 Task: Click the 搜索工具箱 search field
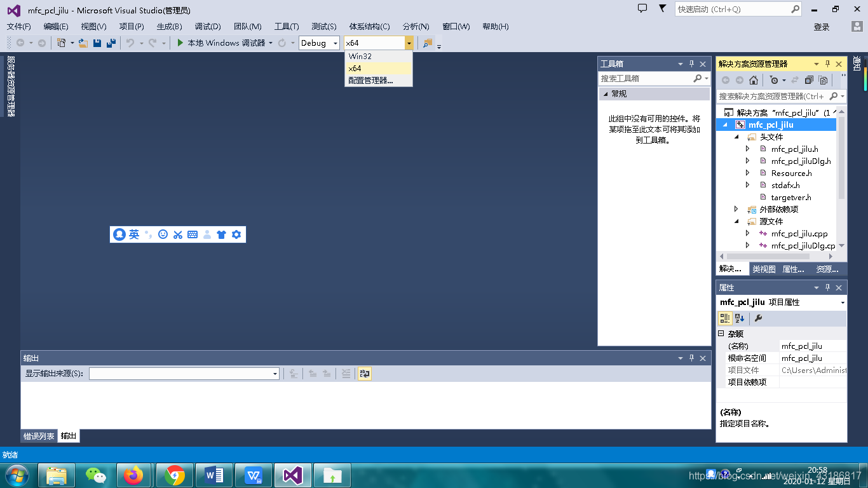648,78
